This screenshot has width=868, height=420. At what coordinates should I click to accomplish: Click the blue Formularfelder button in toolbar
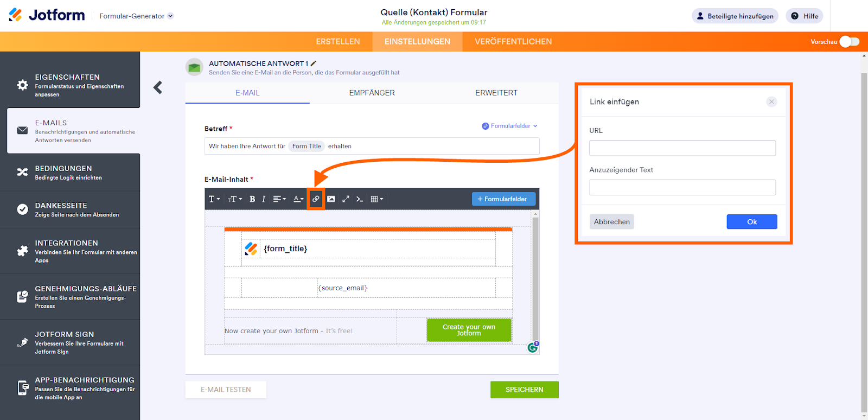tap(503, 199)
